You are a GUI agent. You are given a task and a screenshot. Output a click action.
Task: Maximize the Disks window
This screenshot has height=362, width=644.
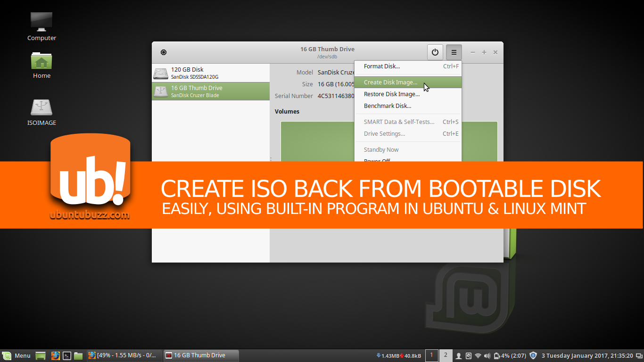click(x=484, y=52)
